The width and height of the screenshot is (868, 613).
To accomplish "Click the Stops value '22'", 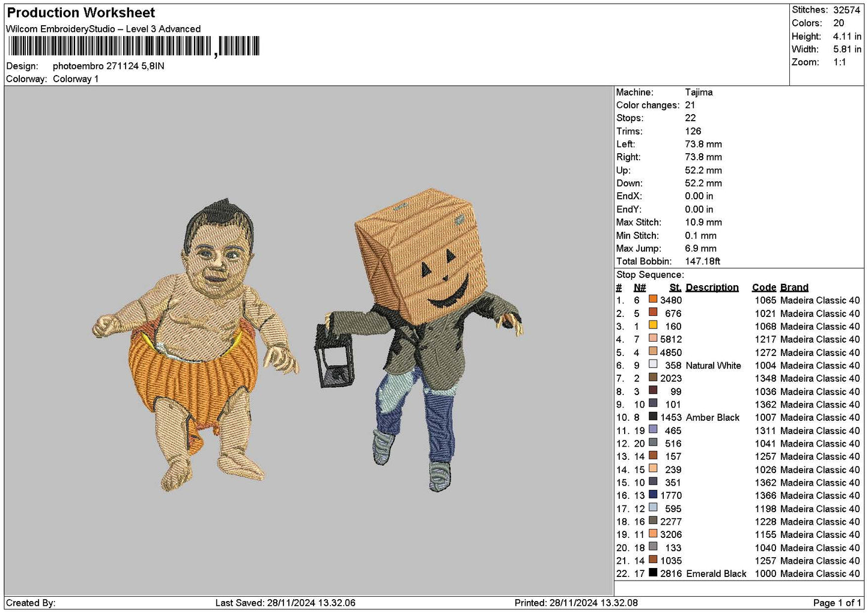I will [691, 118].
